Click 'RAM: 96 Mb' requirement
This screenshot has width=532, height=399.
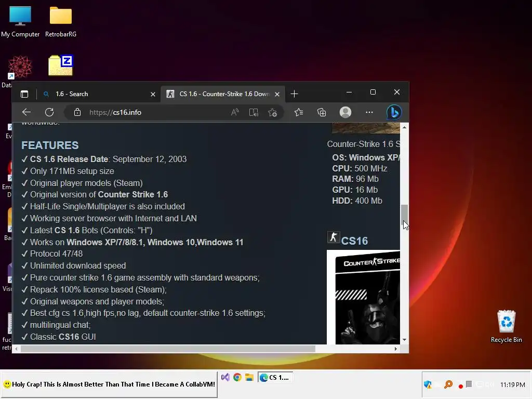pyautogui.click(x=355, y=179)
